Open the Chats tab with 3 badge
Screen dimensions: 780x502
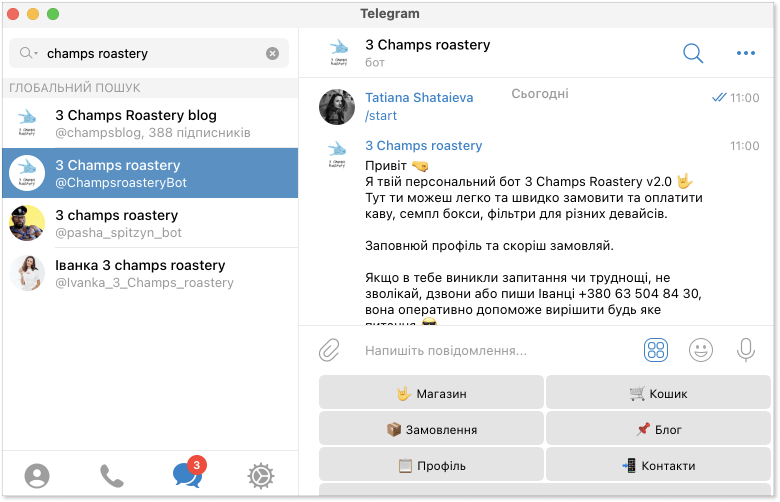click(188, 474)
